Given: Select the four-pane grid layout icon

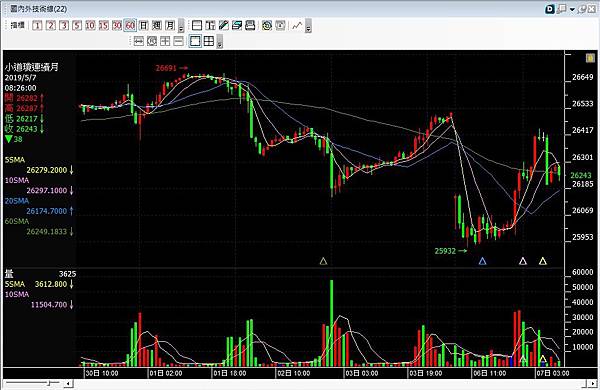Looking at the screenshot, I should coord(209,41).
